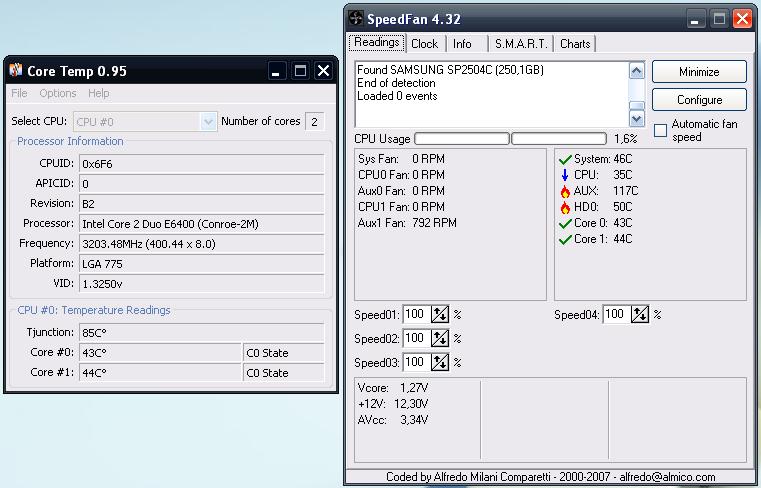The width and height of the screenshot is (761, 488).
Task: Click the SpeedFan log scrollbar thumb
Action: click(636, 105)
